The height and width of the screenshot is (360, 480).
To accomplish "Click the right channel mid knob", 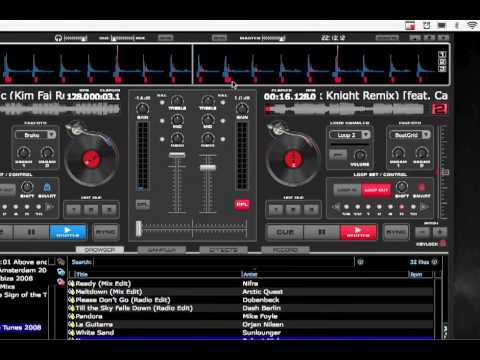I will click(208, 119).
